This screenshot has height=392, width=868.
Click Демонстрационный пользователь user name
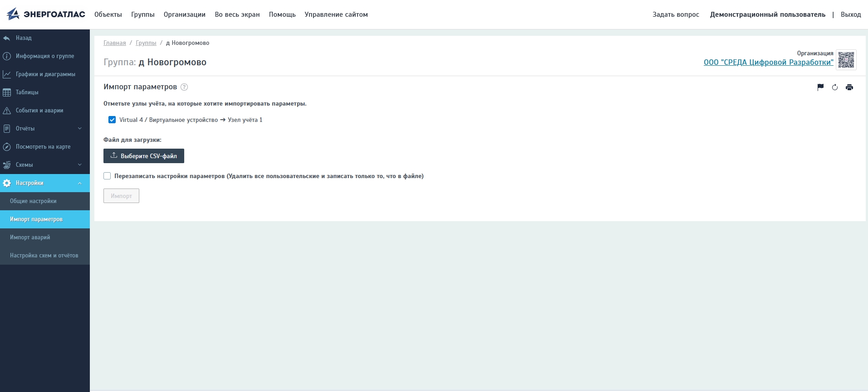click(x=768, y=15)
